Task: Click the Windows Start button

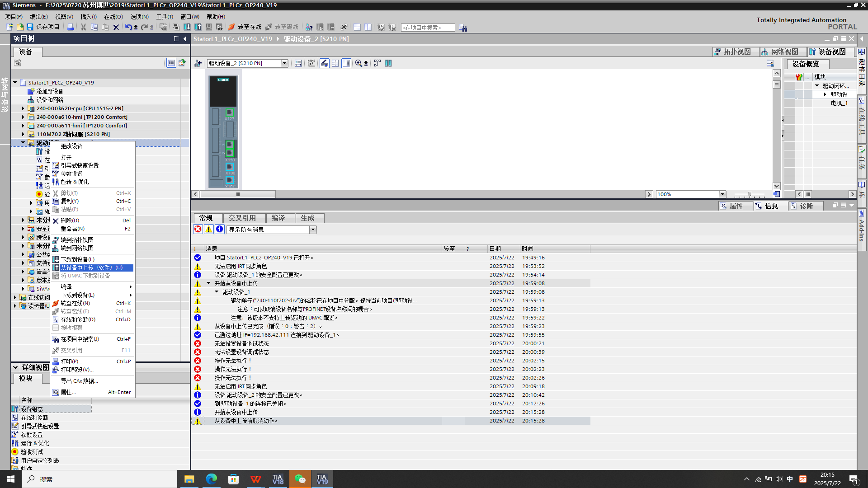Action: tap(11, 479)
